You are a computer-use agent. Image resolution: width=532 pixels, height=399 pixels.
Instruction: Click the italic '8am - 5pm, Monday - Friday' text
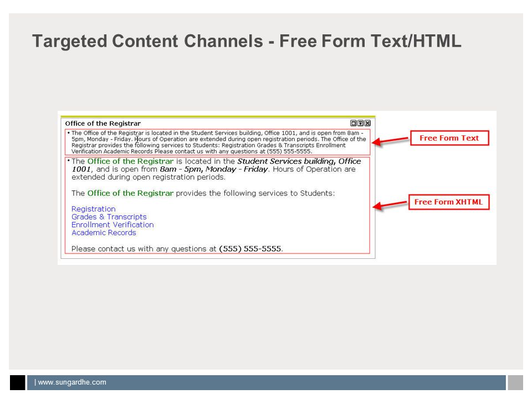pyautogui.click(x=214, y=170)
